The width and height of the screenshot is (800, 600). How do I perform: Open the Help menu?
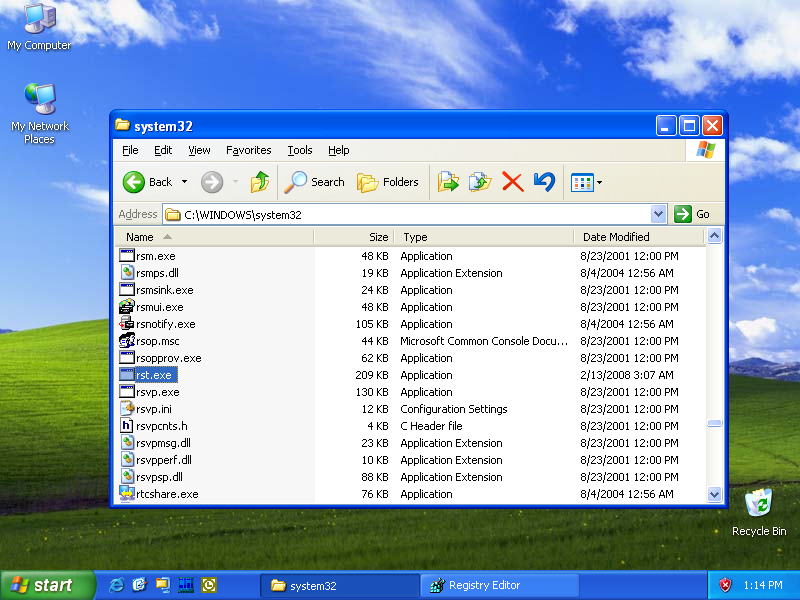[x=339, y=150]
